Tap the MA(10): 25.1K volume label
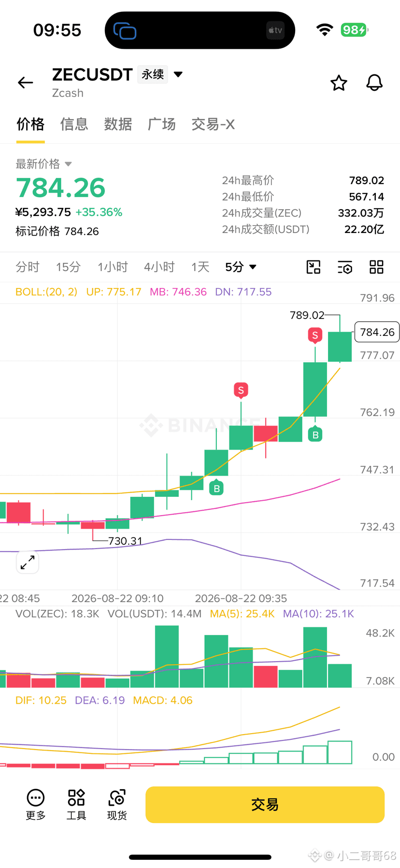Screen dimensions: 400x868 point(318,614)
